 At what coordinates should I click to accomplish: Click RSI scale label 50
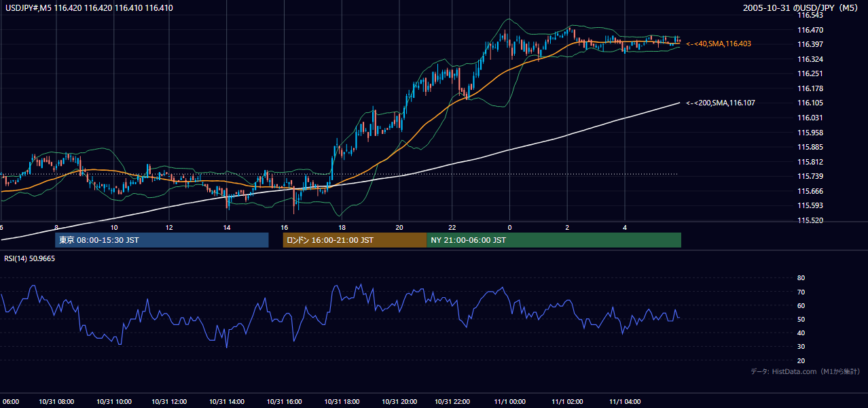pos(801,319)
